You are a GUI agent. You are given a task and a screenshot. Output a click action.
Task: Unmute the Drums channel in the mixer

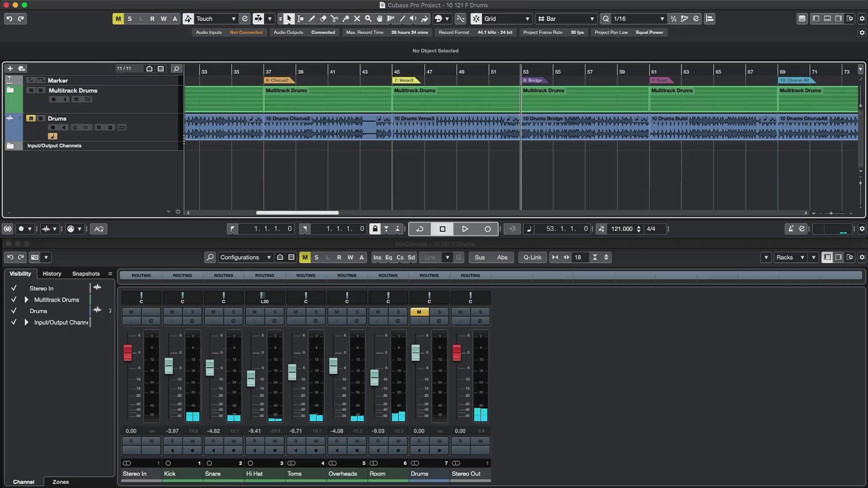click(419, 312)
